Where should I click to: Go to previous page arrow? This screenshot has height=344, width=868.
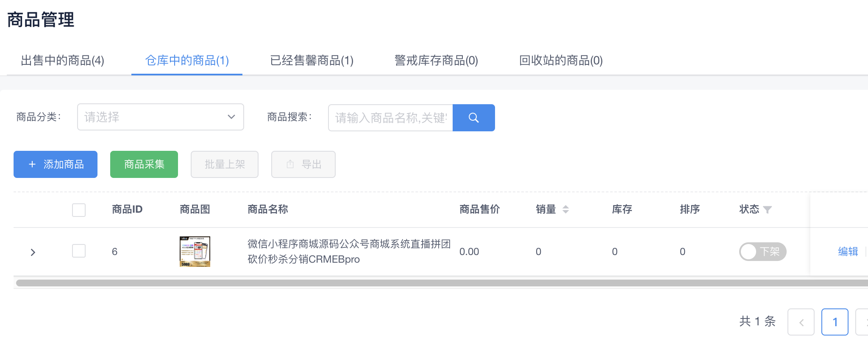pyautogui.click(x=801, y=322)
